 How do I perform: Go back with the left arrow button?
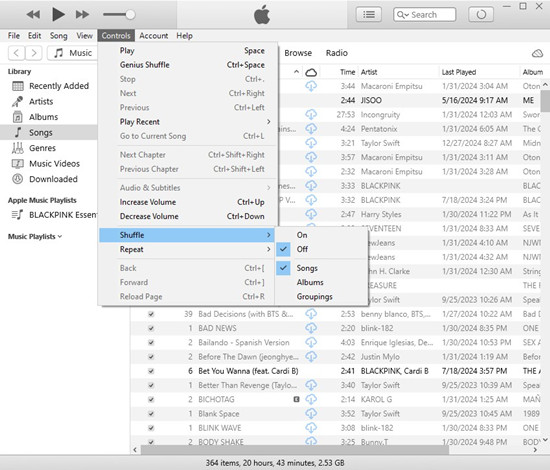pos(16,53)
